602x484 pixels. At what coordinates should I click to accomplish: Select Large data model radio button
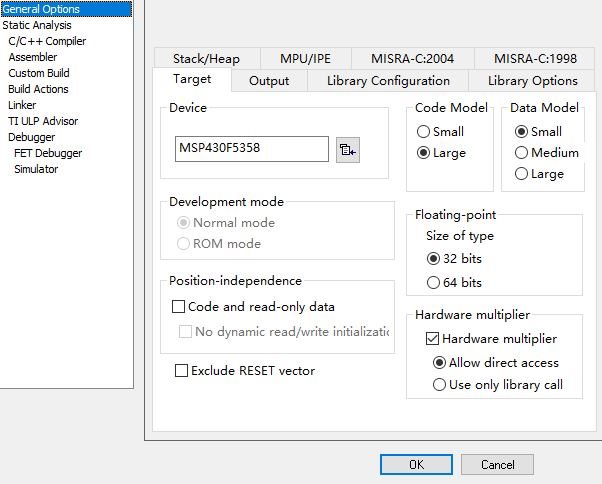[521, 174]
